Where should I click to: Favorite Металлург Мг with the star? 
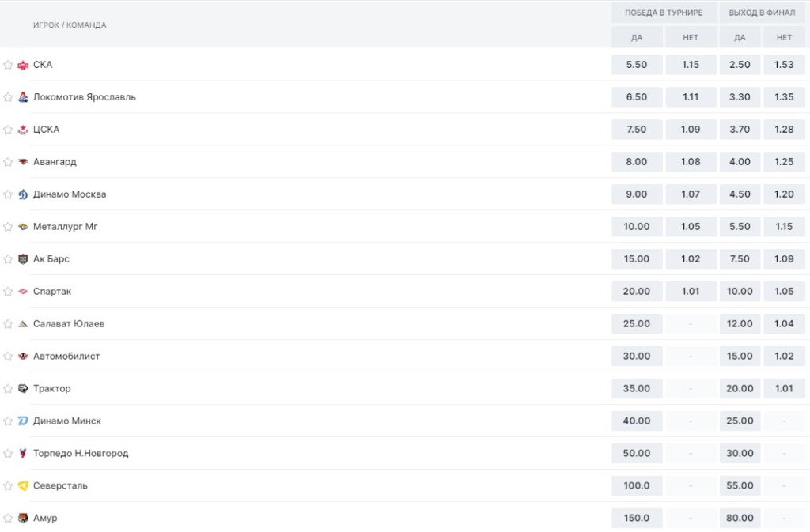click(8, 227)
